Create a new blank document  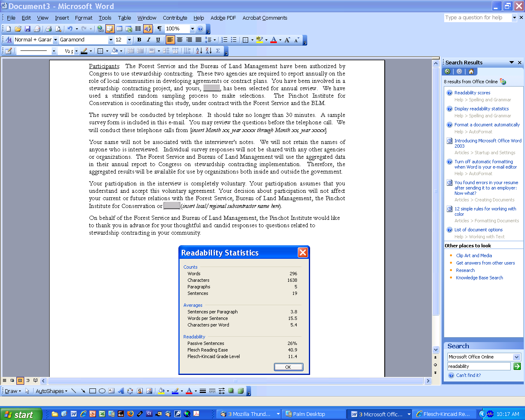point(8,29)
